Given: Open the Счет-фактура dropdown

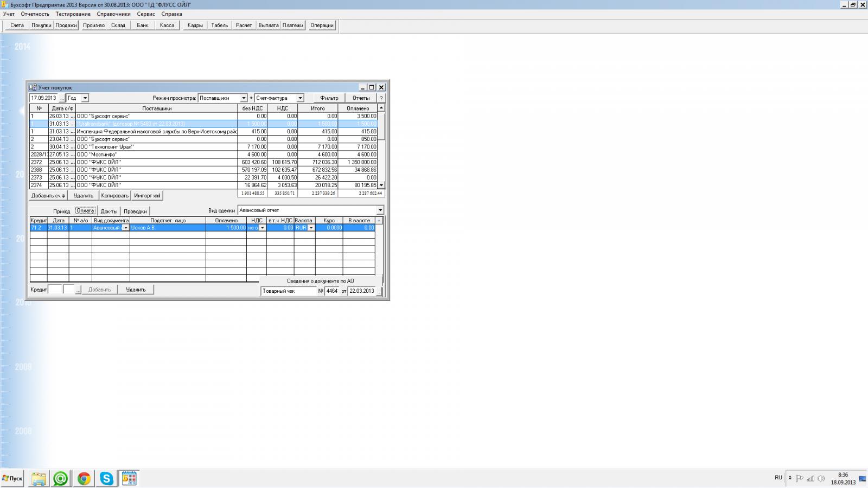Looking at the screenshot, I should 300,98.
